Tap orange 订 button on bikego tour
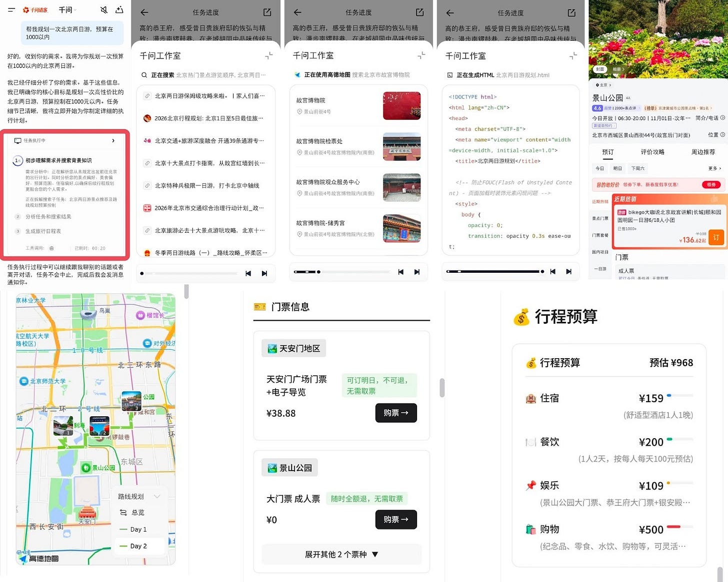Image resolution: width=728 pixels, height=582 pixels. coord(715,238)
